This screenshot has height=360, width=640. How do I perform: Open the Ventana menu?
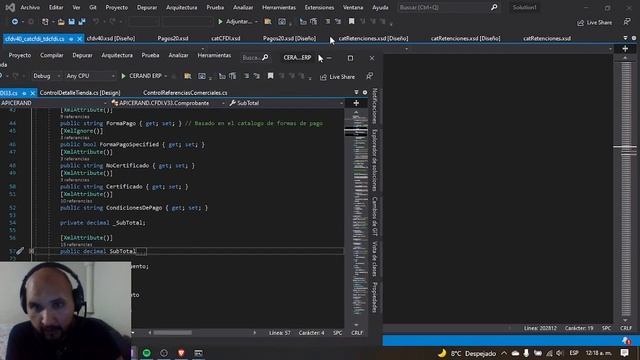pos(353,7)
